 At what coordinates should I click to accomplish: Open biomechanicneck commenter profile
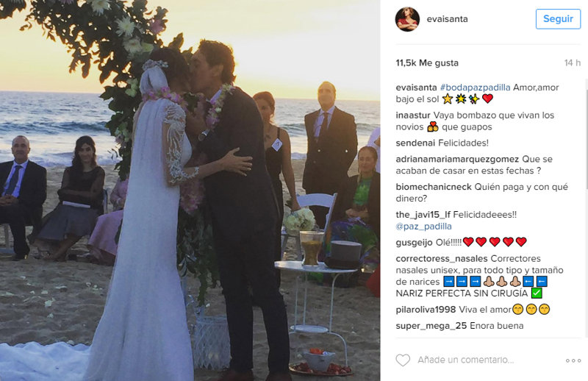434,187
